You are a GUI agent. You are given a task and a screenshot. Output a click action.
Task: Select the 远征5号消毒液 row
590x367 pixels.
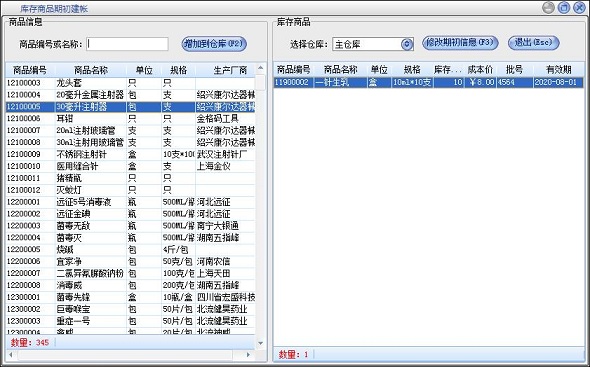(131, 202)
